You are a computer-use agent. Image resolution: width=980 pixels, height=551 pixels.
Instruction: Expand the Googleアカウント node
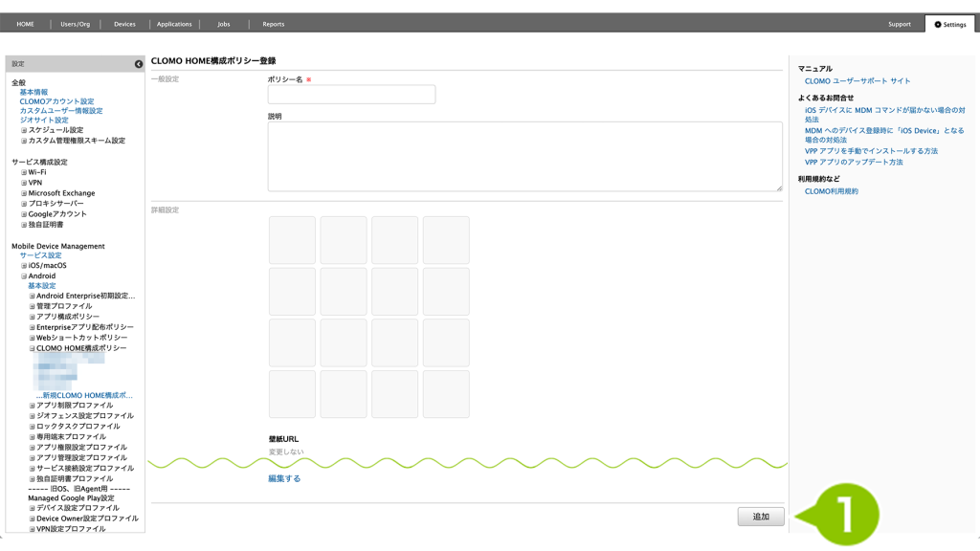point(24,214)
